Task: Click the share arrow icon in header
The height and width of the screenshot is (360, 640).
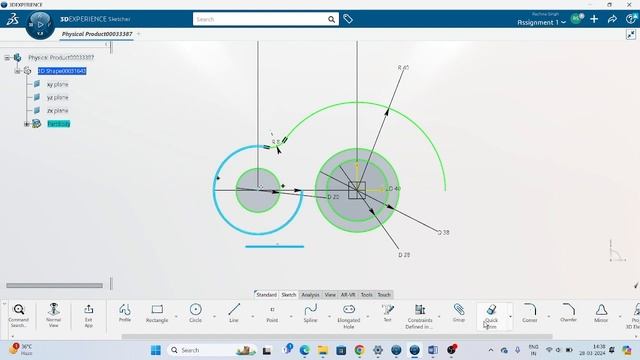Action: click(x=612, y=19)
